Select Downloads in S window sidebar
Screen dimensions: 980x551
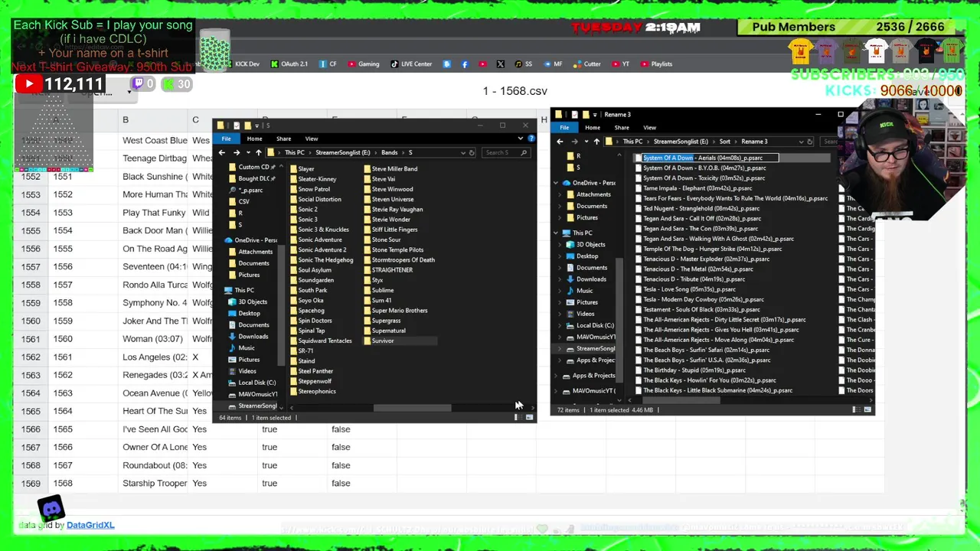point(253,336)
